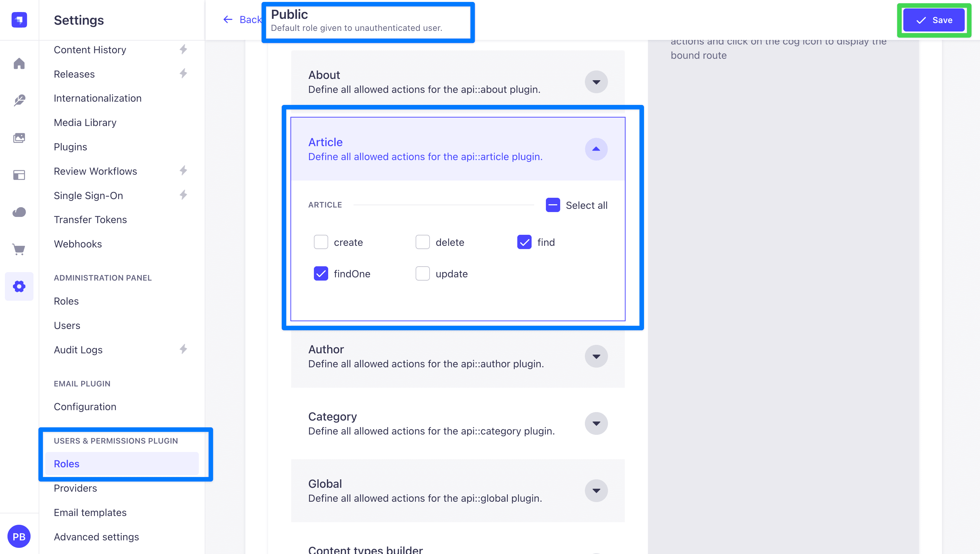Viewport: 980px width, 554px height.
Task: Uncheck the findOne permission
Action: [x=321, y=273]
